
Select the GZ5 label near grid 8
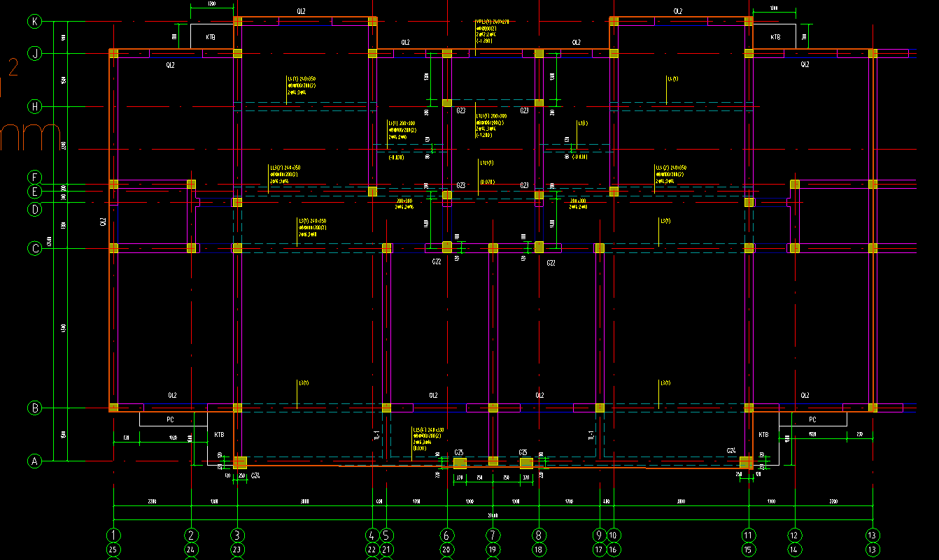tap(523, 452)
